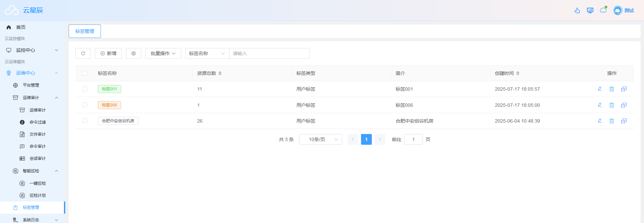The height and width of the screenshot is (223, 644).
Task: Expand the 系统日志 submenu
Action: [x=32, y=220]
